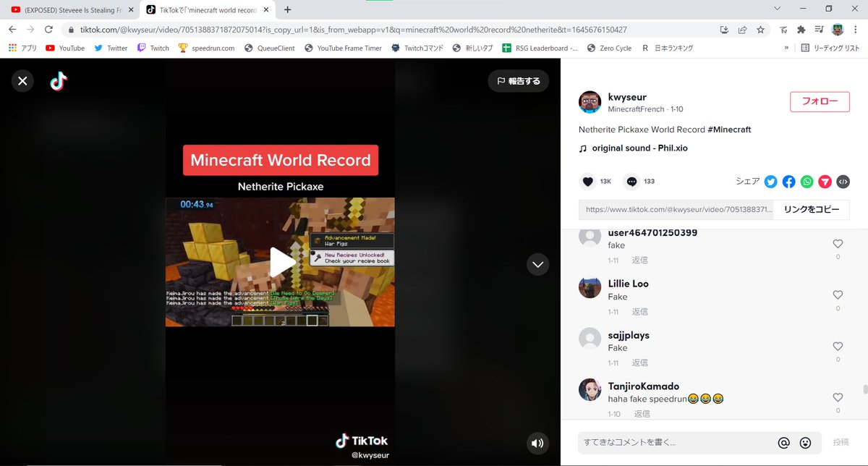868x466 pixels.
Task: Open the QueueClient bookmark
Action: [270, 48]
